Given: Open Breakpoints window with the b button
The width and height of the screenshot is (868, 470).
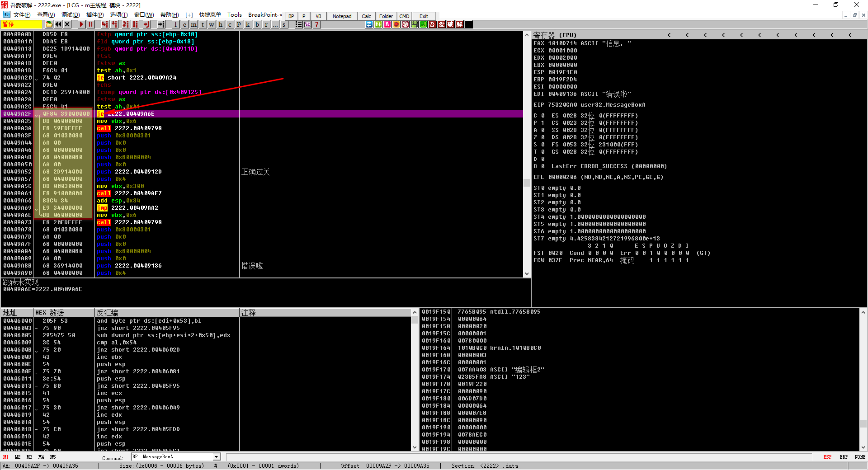Looking at the screenshot, I should 257,24.
